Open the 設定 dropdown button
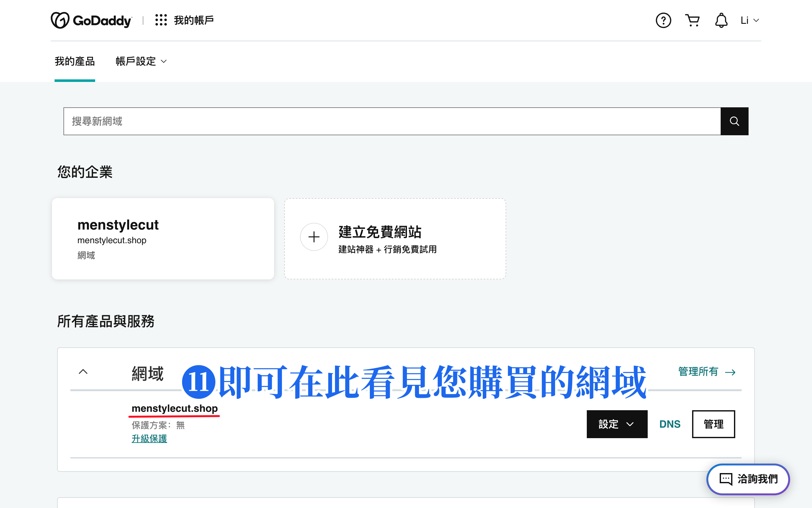This screenshot has width=812, height=508. click(617, 424)
